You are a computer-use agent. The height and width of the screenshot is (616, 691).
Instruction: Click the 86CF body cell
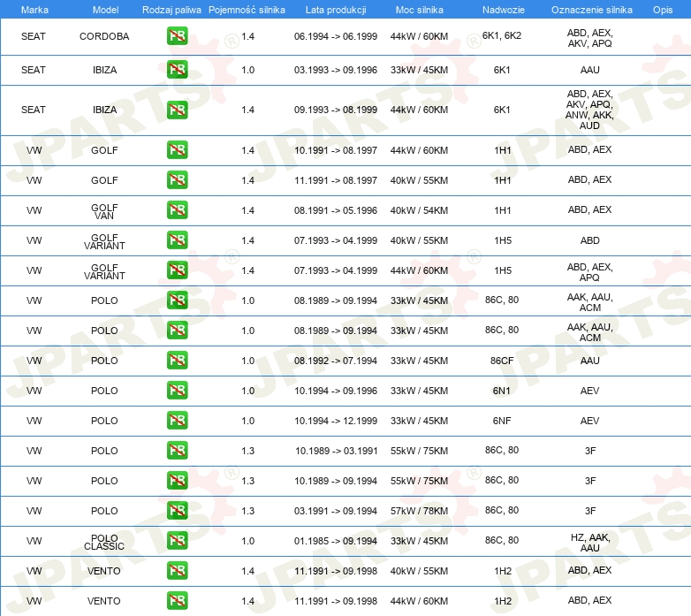[502, 361]
